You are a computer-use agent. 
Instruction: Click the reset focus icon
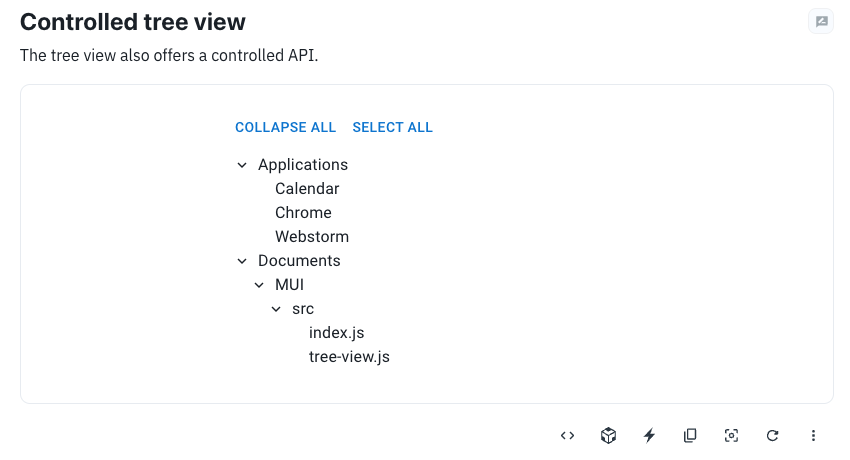(731, 435)
